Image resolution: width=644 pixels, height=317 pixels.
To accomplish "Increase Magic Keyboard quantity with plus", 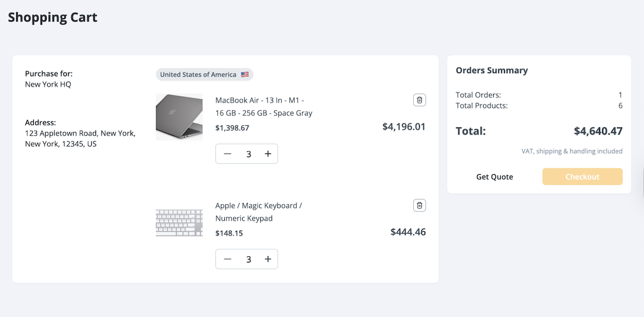I will (x=268, y=259).
